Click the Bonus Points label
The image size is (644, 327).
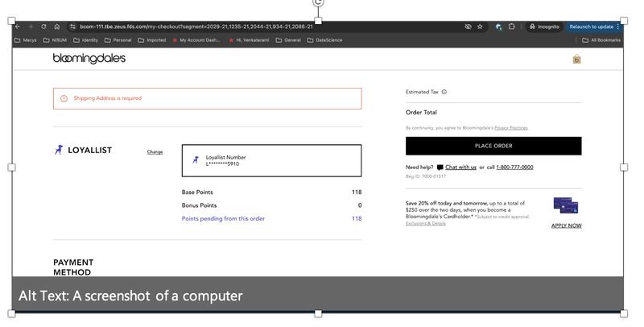click(199, 205)
